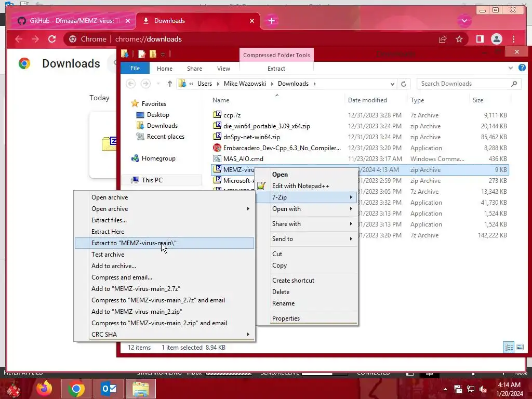
Task: Open Quick Access Toolbar customize dropdown
Action: pos(163,54)
